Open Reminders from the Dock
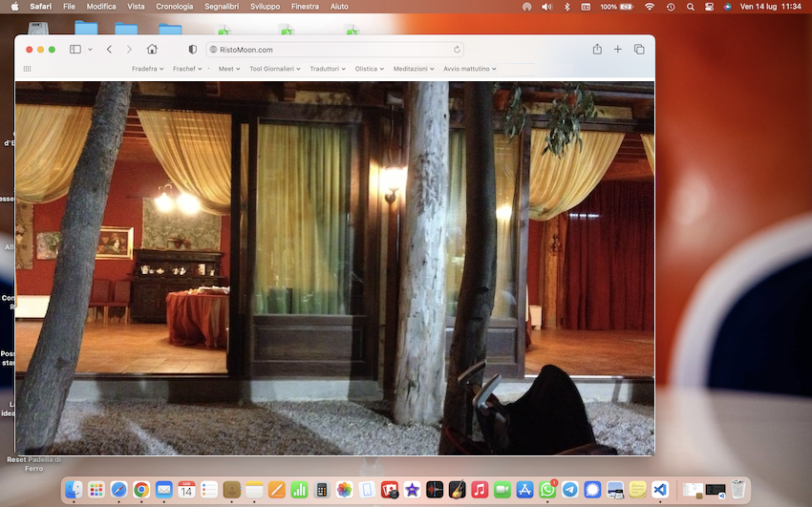The height and width of the screenshot is (507, 812). pos(209,490)
